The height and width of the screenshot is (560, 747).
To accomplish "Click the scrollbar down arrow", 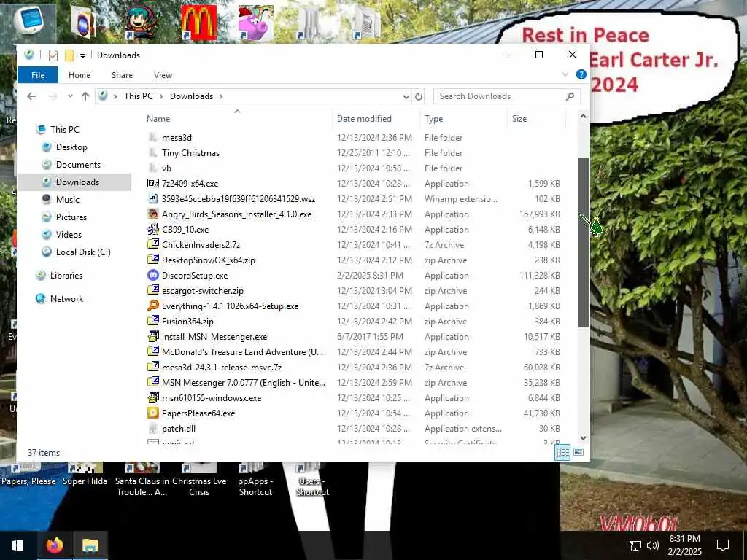I will tap(583, 438).
